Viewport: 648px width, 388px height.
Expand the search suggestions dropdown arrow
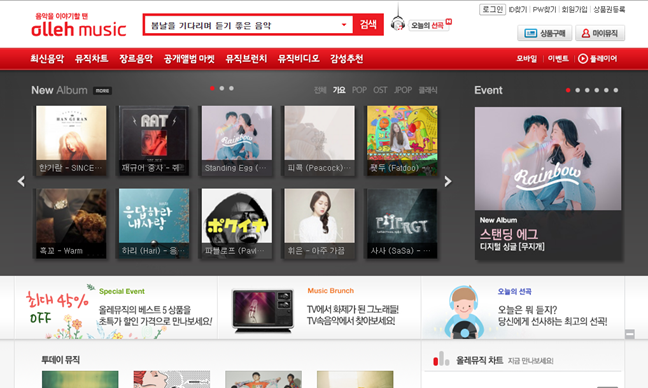pos(344,25)
